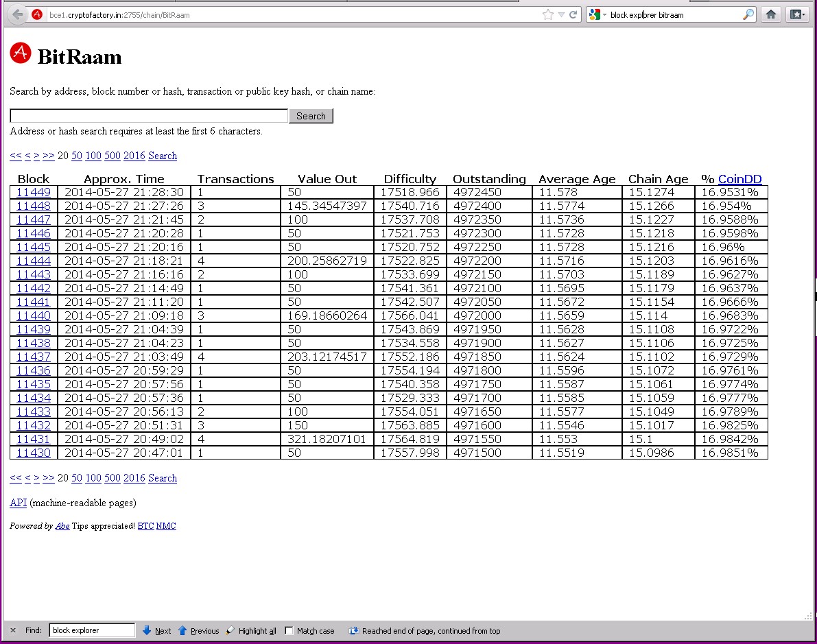Viewport: 817px width, 644px height.
Task: Toggle Highlight all in find bar
Action: click(251, 630)
